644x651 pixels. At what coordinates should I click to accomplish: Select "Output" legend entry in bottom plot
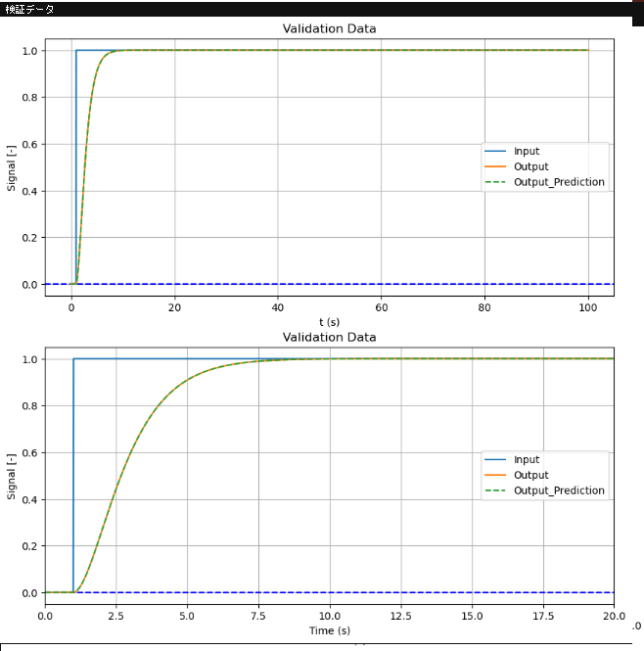click(531, 475)
